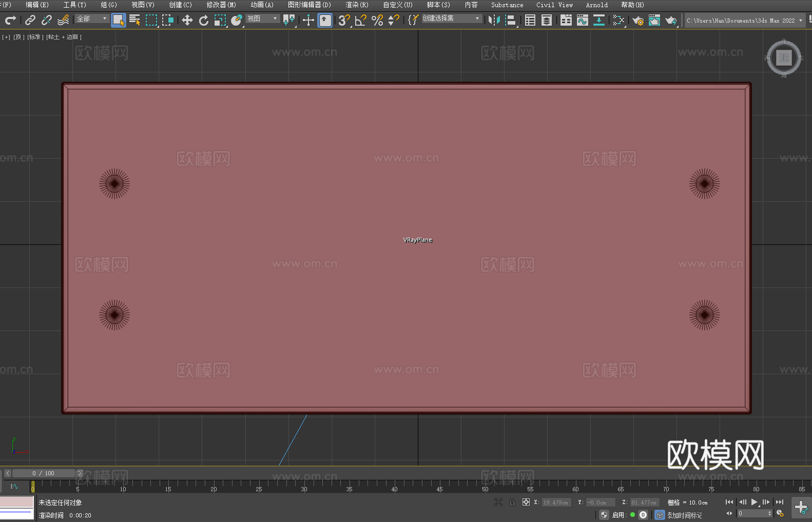Image resolution: width=812 pixels, height=522 pixels.
Task: Open the 修改器(M) menu
Action: tap(221, 5)
